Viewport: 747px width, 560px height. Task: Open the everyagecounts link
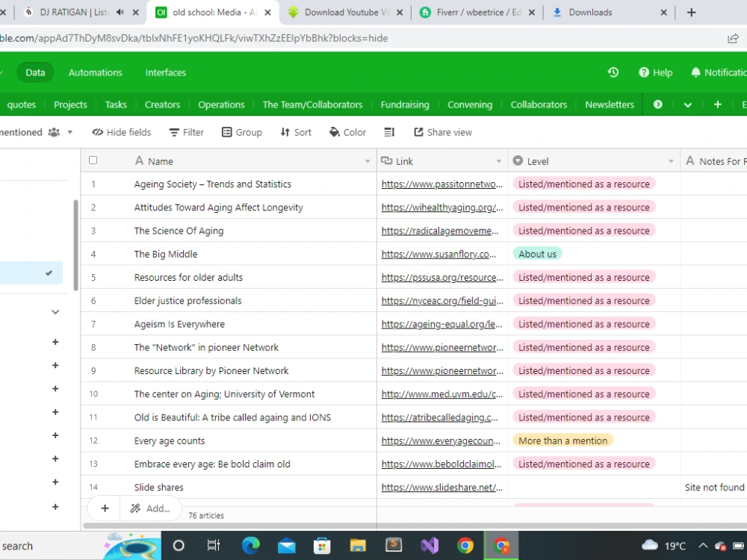pos(441,441)
